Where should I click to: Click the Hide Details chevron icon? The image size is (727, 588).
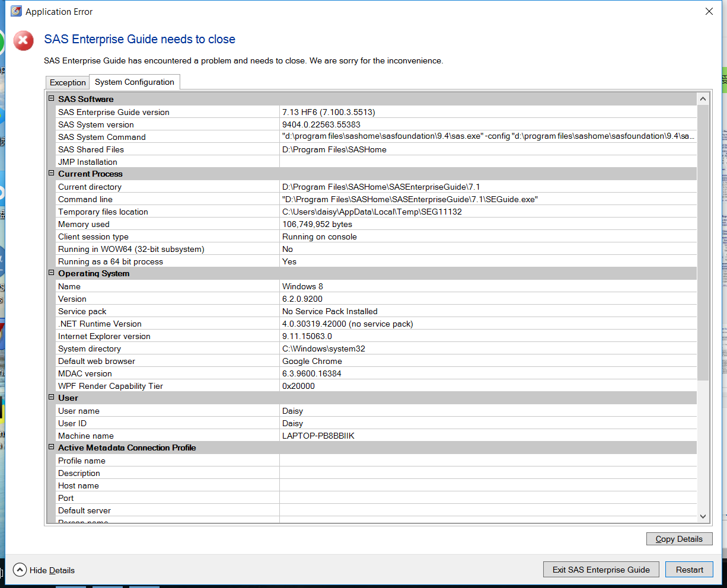coord(20,570)
